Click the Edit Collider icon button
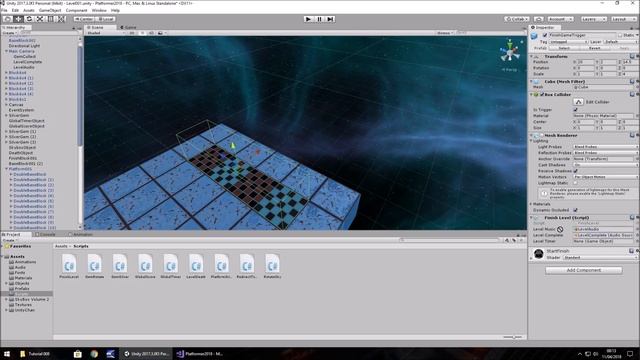This screenshot has width=640, height=360. [x=578, y=102]
